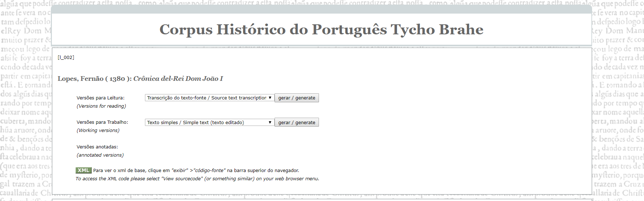Screen dimensions: 644x201
Task: Click the Portuguese "Para ver o xml de base" instruction
Action: (x=196, y=171)
